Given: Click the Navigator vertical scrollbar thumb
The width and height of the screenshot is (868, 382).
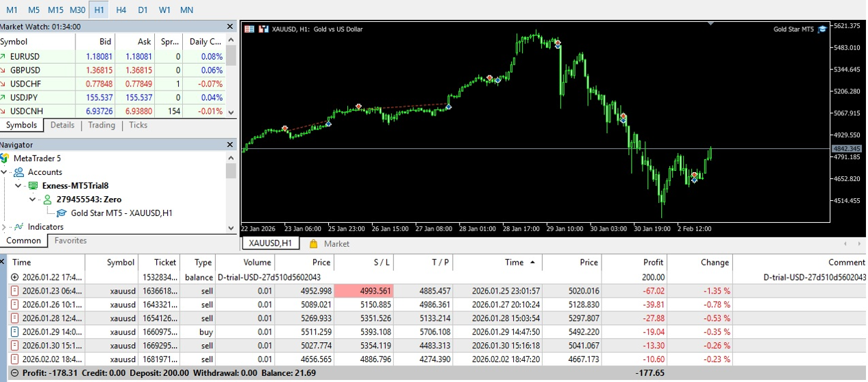Looking at the screenshot, I should pyautogui.click(x=231, y=171).
